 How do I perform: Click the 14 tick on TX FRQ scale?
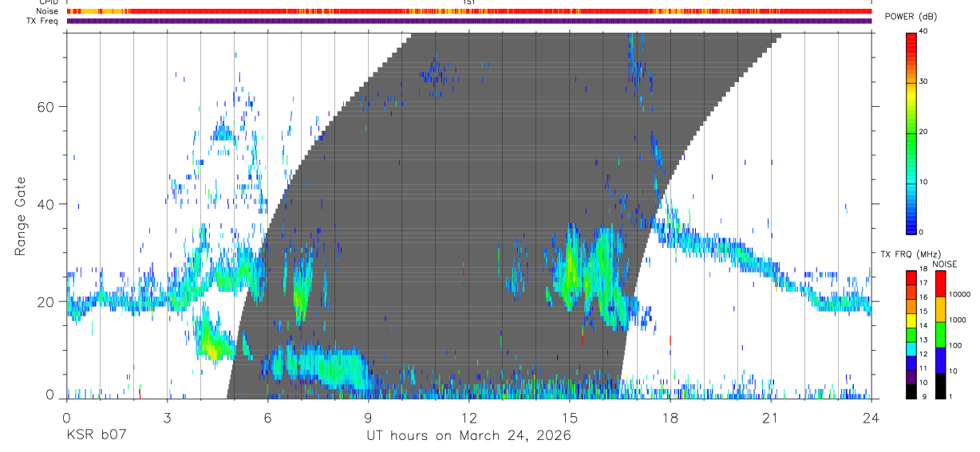point(924,325)
